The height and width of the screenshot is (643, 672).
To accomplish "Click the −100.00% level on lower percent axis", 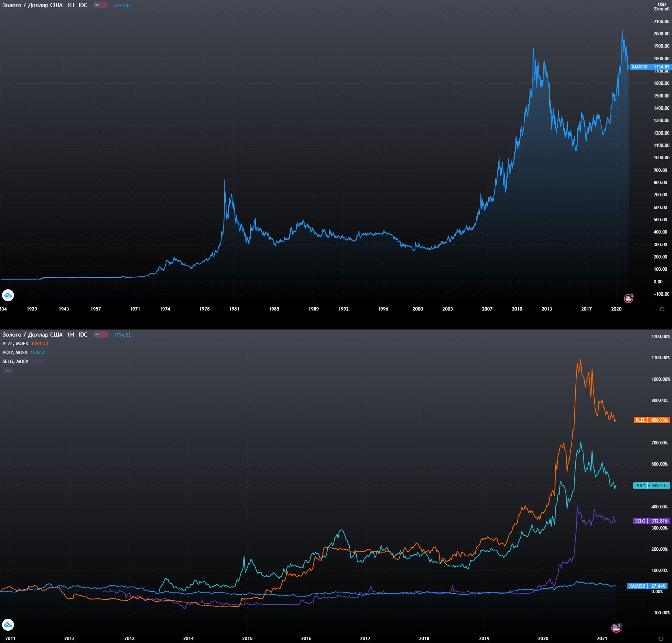I will (x=660, y=613).
